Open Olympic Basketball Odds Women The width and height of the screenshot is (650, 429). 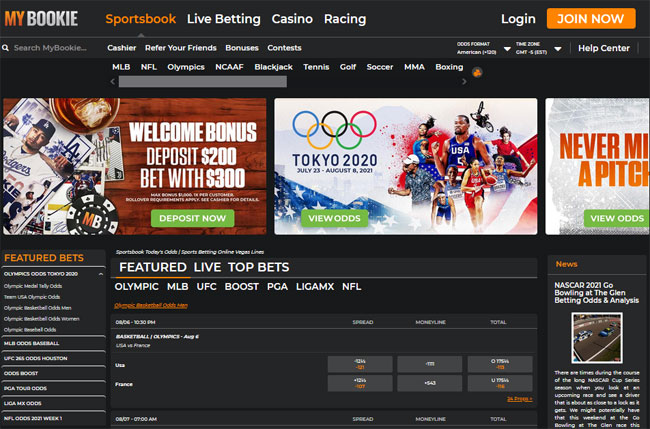click(x=41, y=319)
